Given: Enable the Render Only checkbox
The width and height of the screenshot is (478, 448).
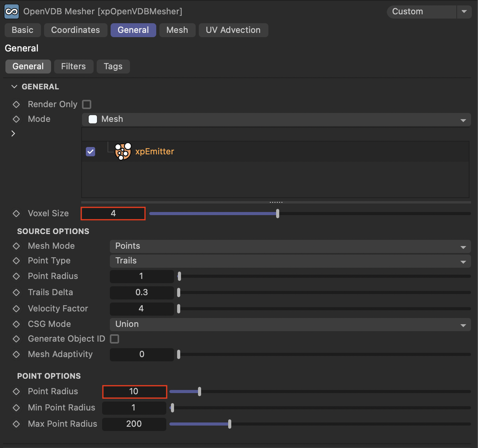Looking at the screenshot, I should (87, 104).
